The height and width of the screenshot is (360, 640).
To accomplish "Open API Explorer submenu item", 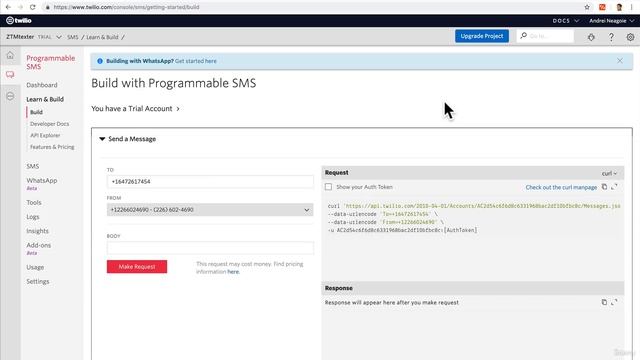I will (45, 135).
